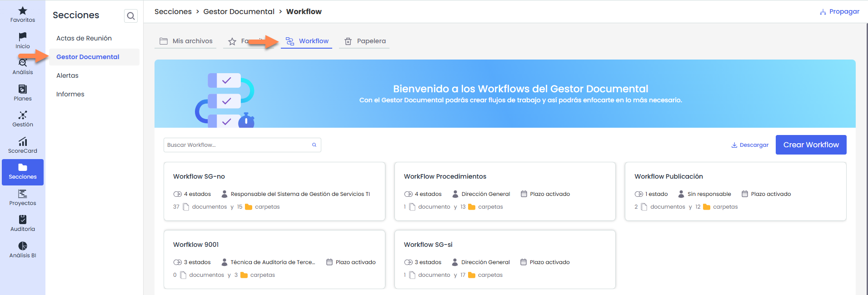Click magnifier icon in Buscar Workflow field
The image size is (868, 295).
click(x=314, y=145)
